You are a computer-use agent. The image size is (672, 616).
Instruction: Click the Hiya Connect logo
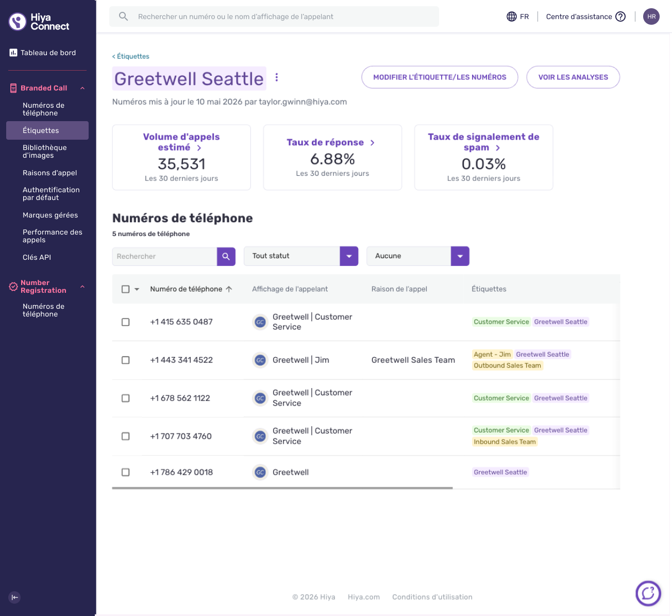click(39, 22)
